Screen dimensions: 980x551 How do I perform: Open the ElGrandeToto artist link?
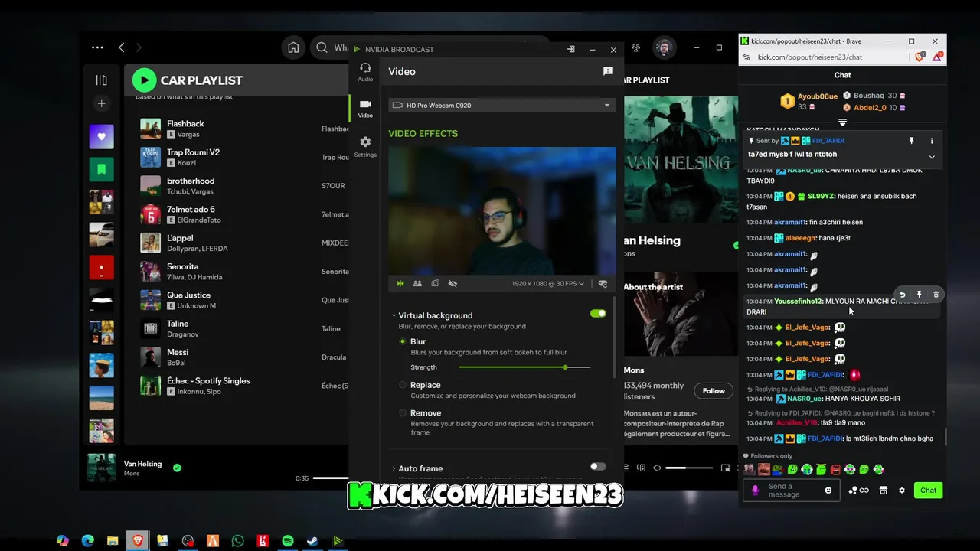click(x=199, y=220)
